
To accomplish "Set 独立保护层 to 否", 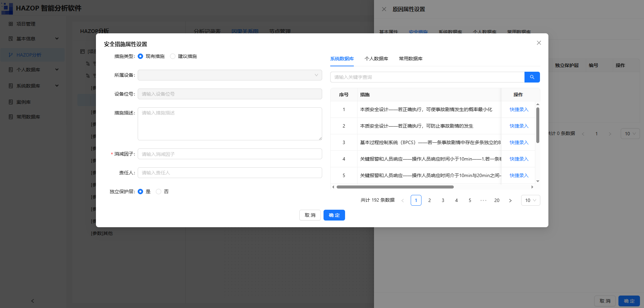I will click(159, 192).
